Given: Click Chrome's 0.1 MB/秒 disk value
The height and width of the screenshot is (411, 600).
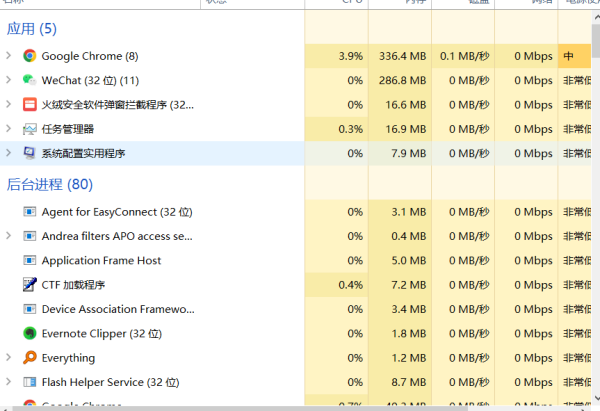Looking at the screenshot, I should coord(465,56).
